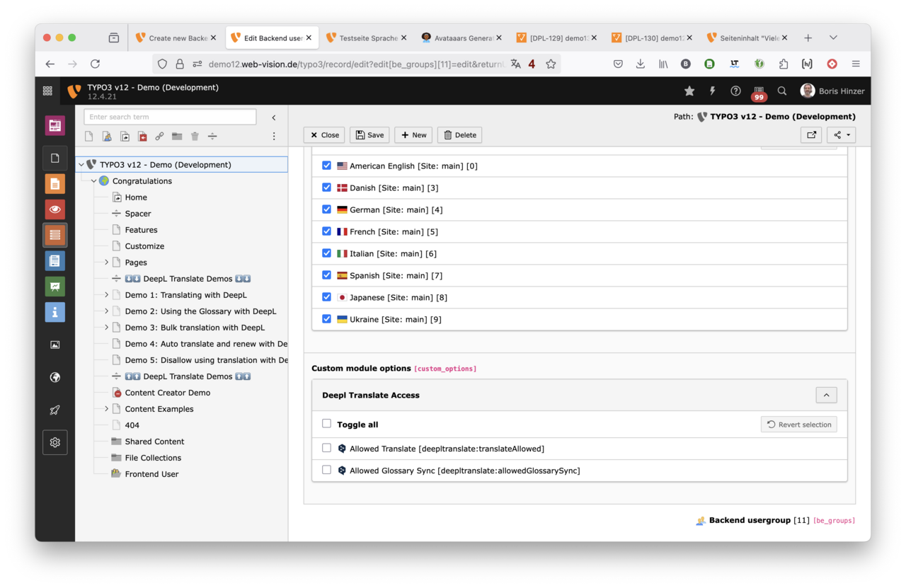
Task: Open the notifications badge showing 99
Action: pos(758,91)
